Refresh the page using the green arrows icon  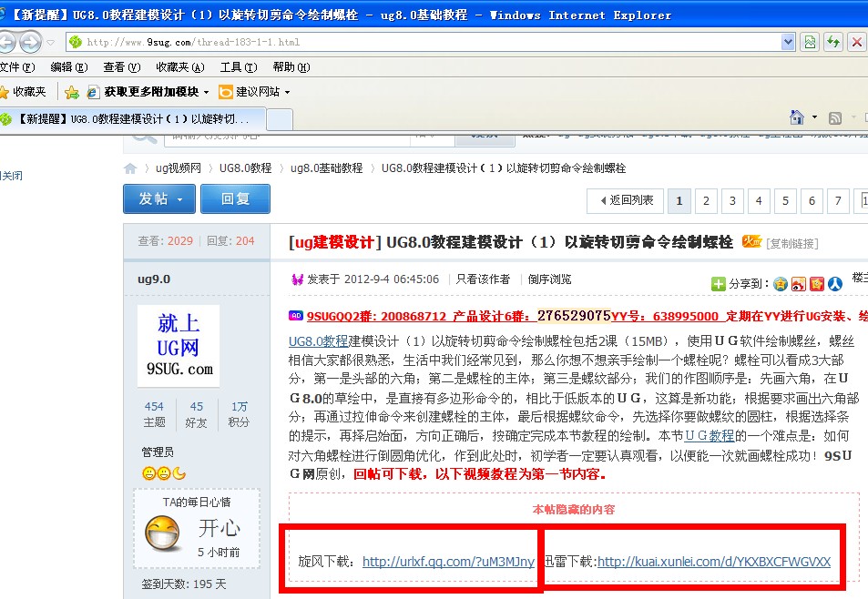[833, 42]
